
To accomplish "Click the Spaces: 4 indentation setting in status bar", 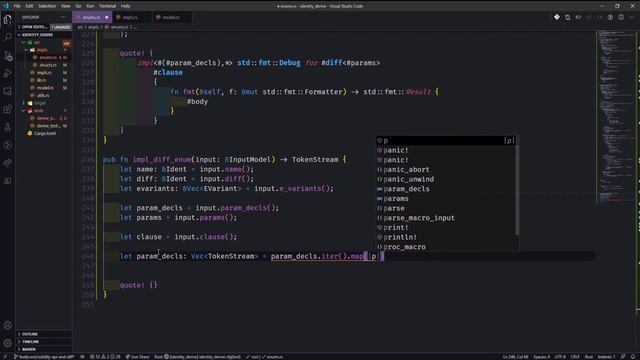I will (541, 357).
